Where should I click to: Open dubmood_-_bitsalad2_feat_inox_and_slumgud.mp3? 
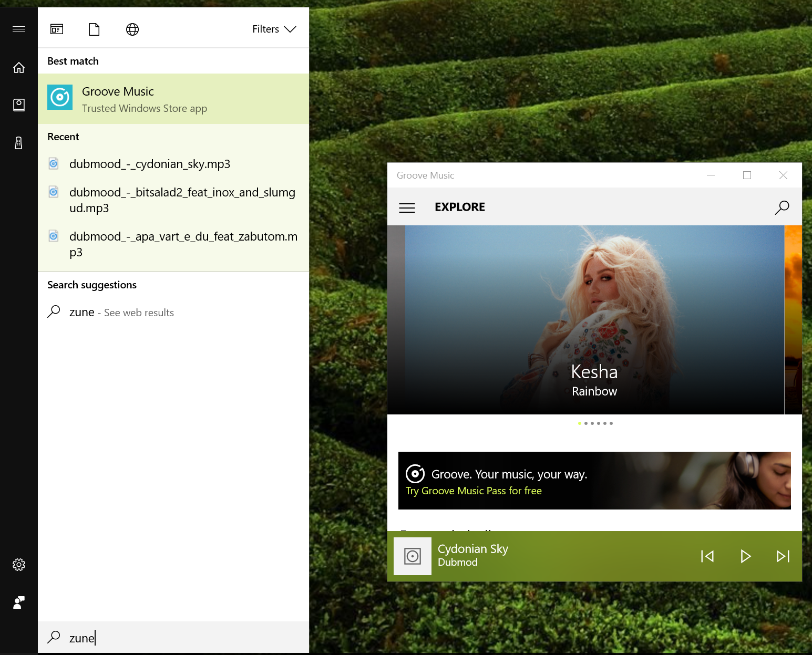173,200
